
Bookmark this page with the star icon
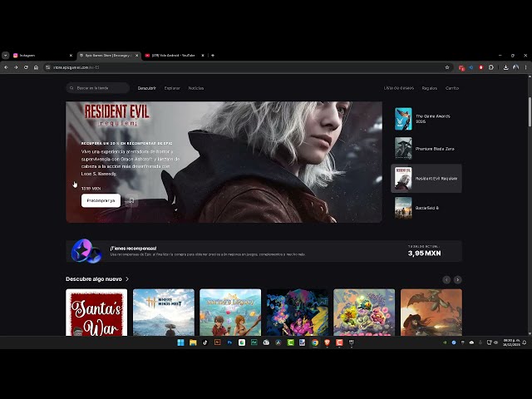click(447, 67)
